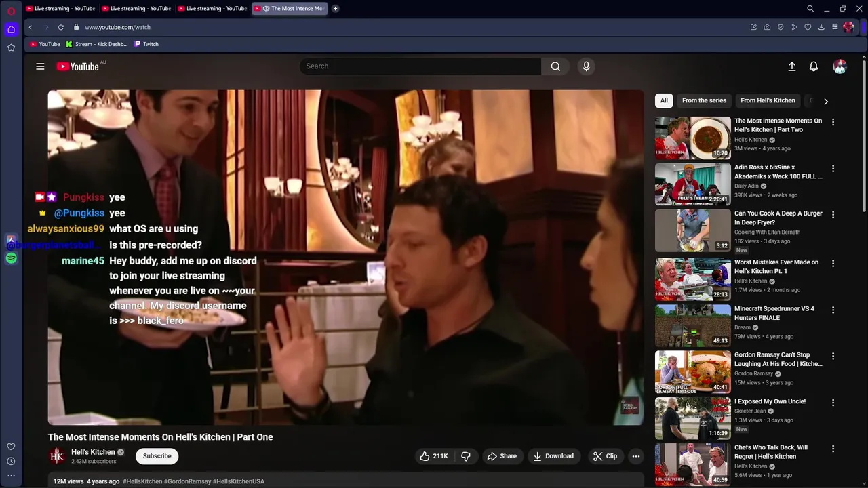Go back to the previous page
Screen dimensions: 868x488
pyautogui.click(x=30, y=27)
